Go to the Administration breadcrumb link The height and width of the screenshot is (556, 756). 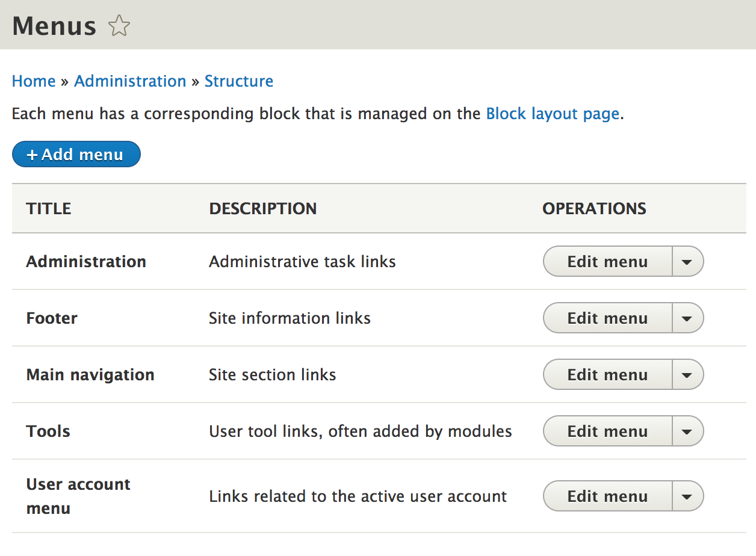[130, 81]
